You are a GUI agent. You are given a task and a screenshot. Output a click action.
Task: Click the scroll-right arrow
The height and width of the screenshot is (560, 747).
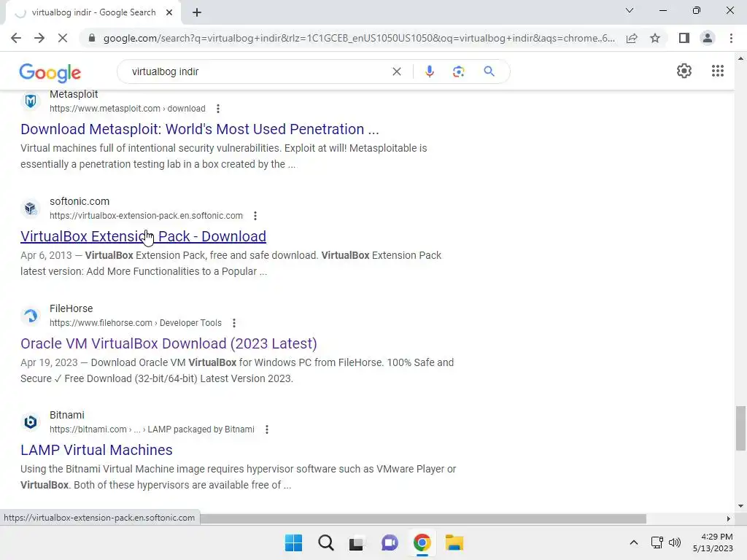tap(728, 518)
